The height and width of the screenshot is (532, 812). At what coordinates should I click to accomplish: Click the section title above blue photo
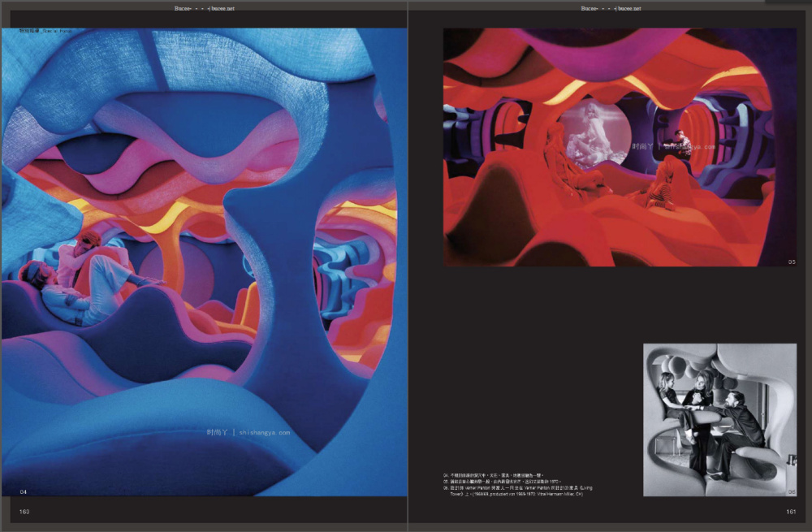44,30
